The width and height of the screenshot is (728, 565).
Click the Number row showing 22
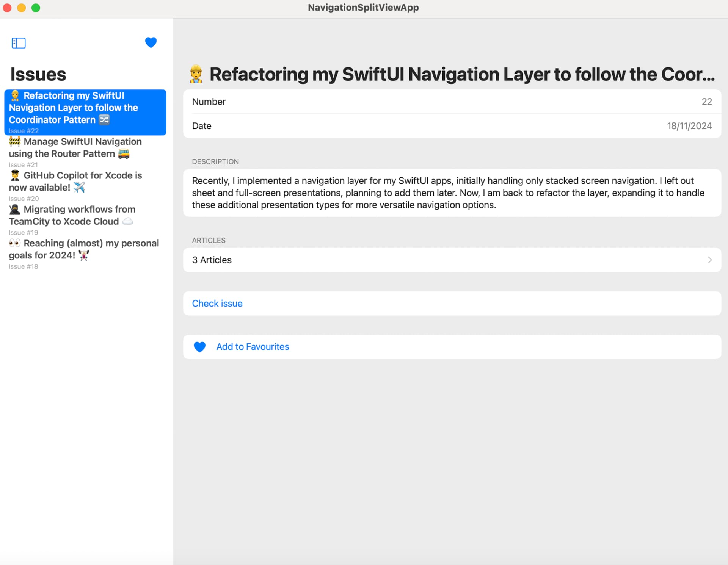tap(451, 102)
